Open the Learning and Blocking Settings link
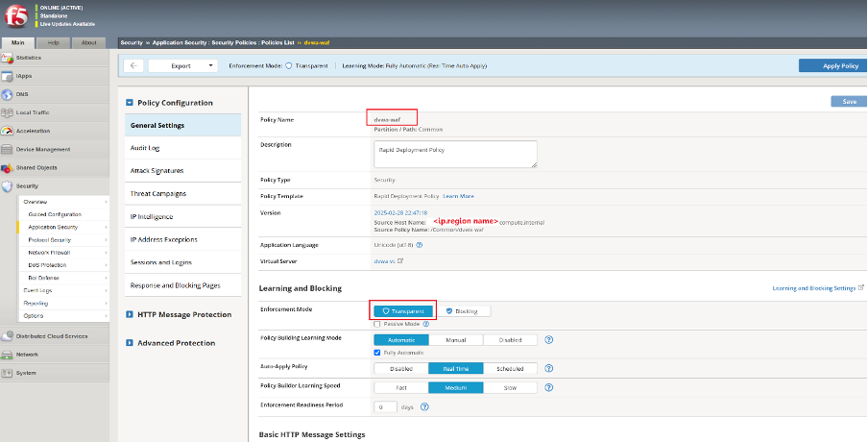The width and height of the screenshot is (868, 442). pos(812,287)
